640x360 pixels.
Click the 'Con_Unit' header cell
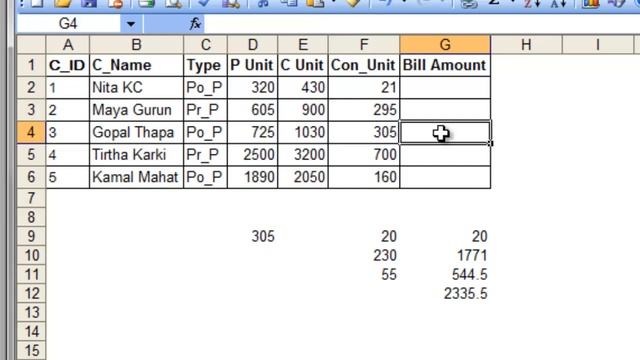[x=364, y=65]
